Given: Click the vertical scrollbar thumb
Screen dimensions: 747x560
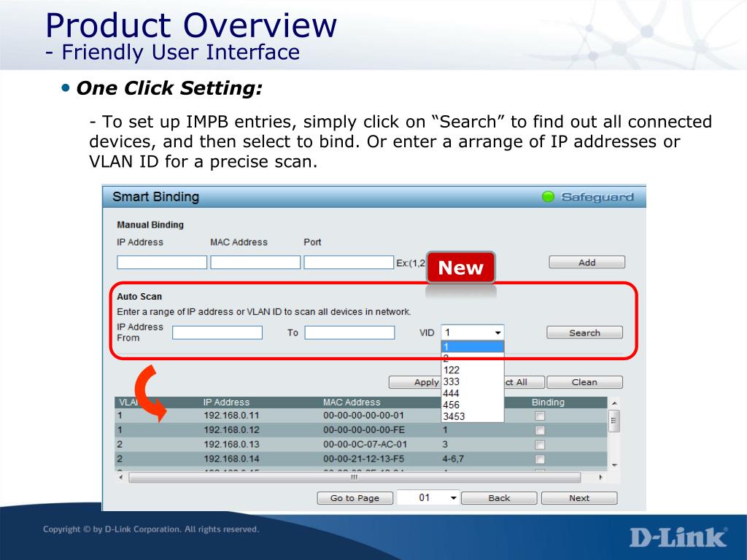Looking at the screenshot, I should [x=614, y=421].
